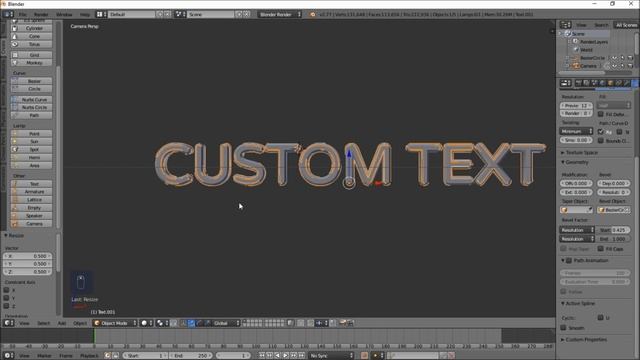Click the Resize Vector X field
This screenshot has width=640, height=360.
click(27, 256)
